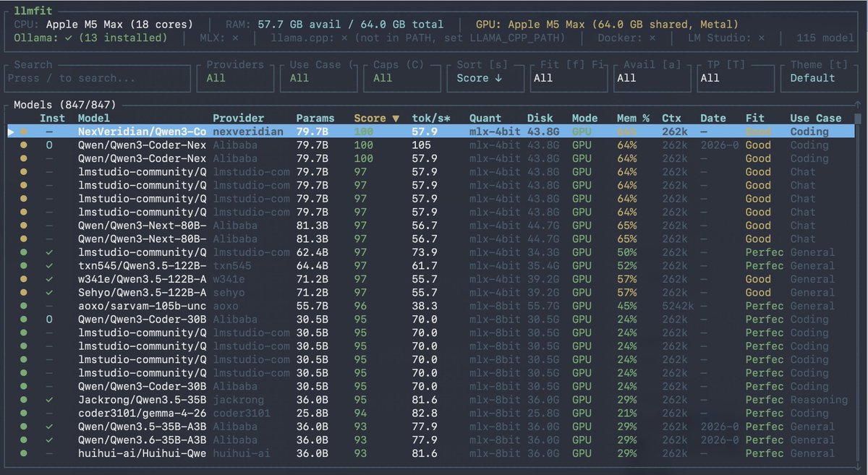Viewport: 868px width, 475px height.
Task: Open the Avail [a] filter box
Action: point(652,77)
